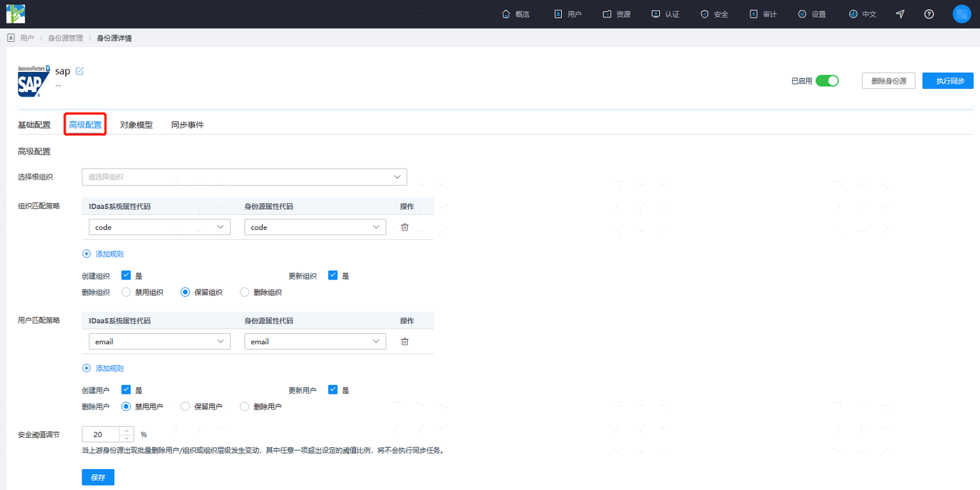
Task: Expand the 选择根组织 dropdown
Action: (x=244, y=177)
